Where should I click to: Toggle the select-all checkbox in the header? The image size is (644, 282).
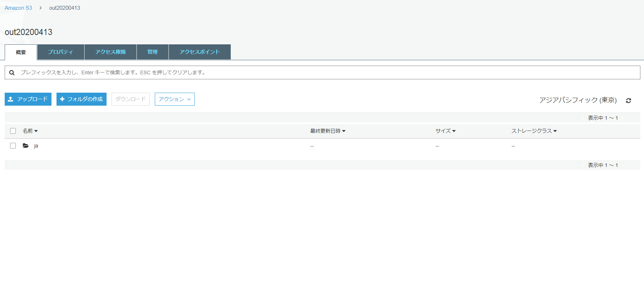(x=13, y=131)
